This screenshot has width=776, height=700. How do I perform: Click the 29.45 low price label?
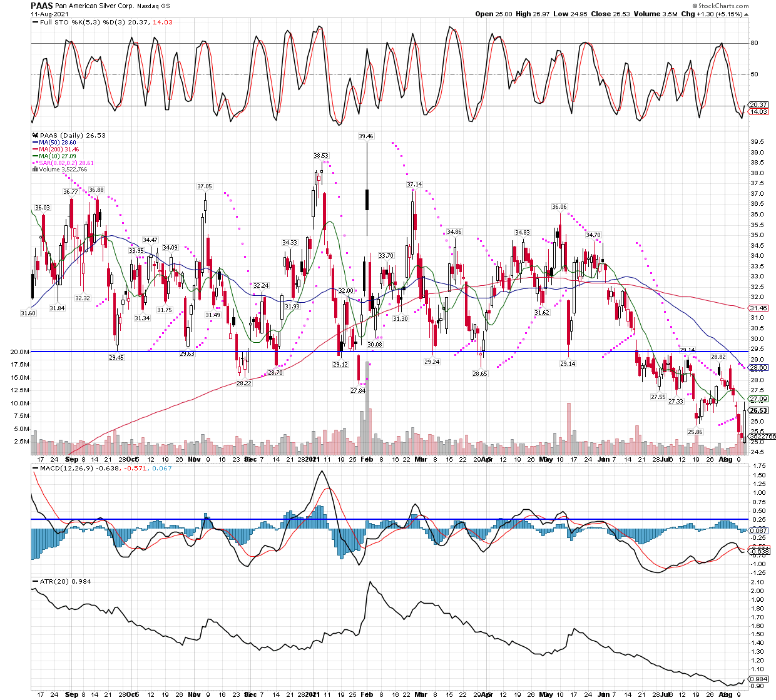point(116,358)
